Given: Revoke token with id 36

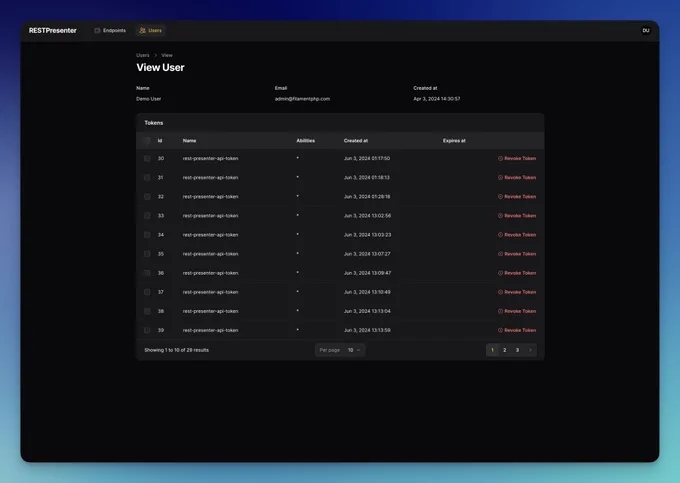Looking at the screenshot, I should [x=517, y=273].
